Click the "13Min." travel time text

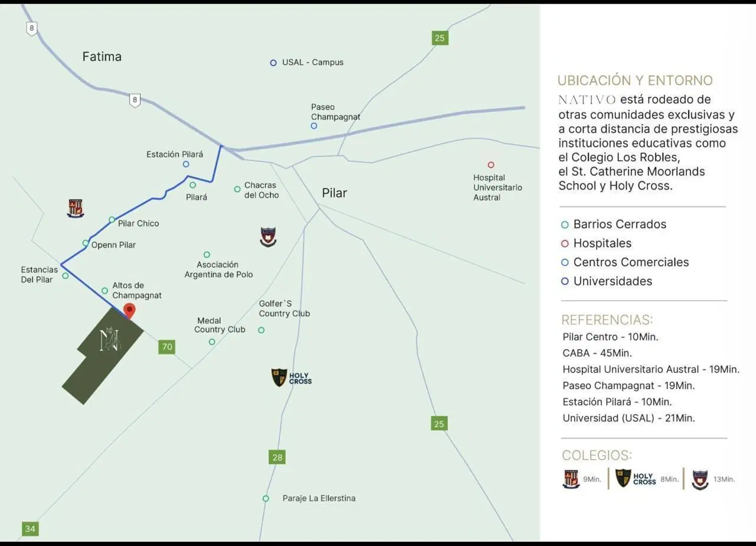point(724,479)
